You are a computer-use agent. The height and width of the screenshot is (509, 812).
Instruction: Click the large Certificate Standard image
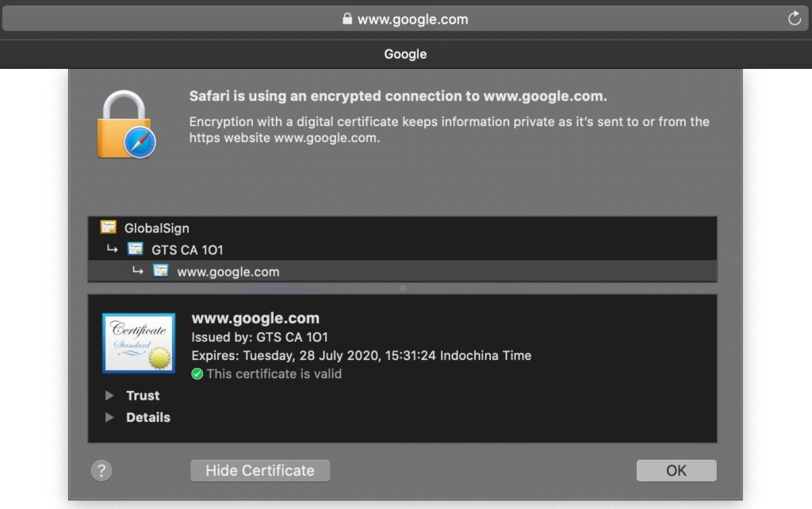139,343
